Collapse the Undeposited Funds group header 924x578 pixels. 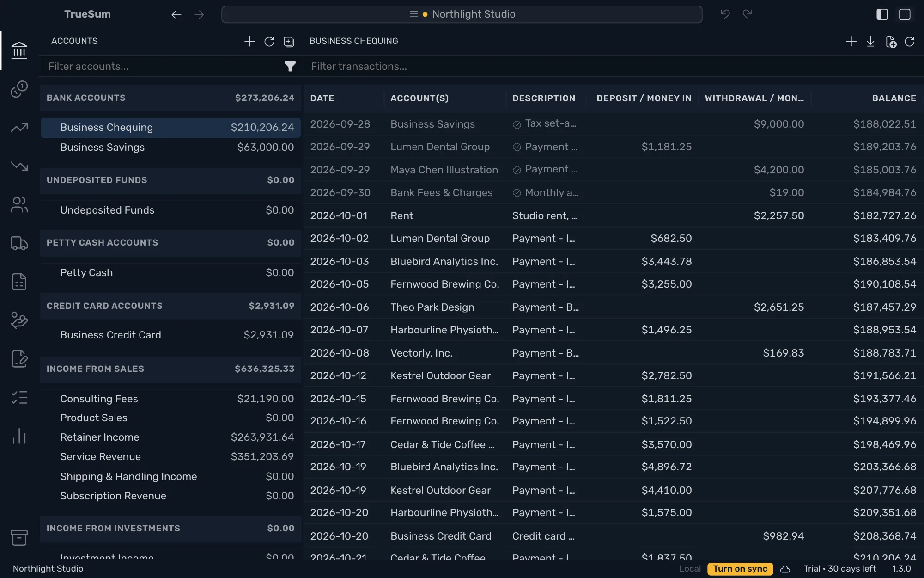[170, 180]
